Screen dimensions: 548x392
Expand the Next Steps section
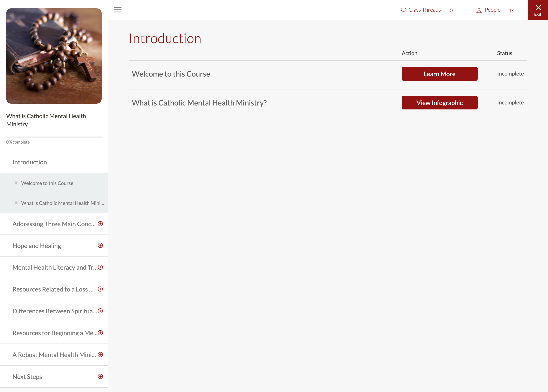point(100,376)
